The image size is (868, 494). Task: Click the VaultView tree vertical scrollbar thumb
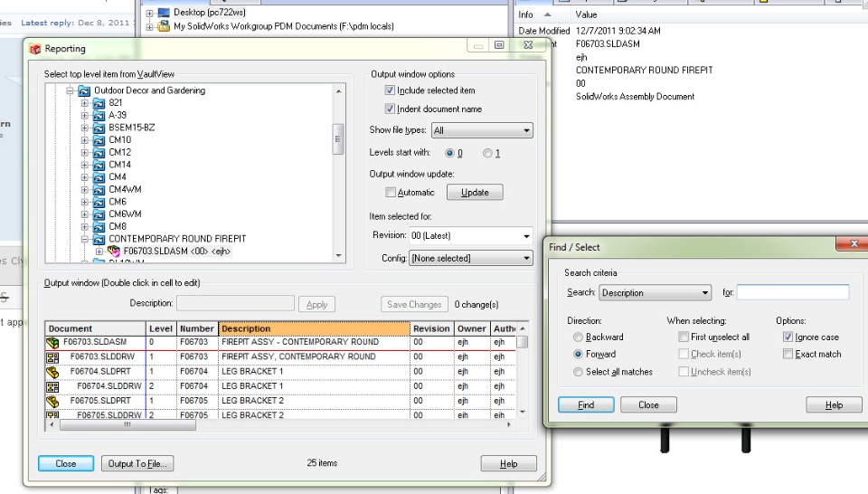pyautogui.click(x=337, y=139)
